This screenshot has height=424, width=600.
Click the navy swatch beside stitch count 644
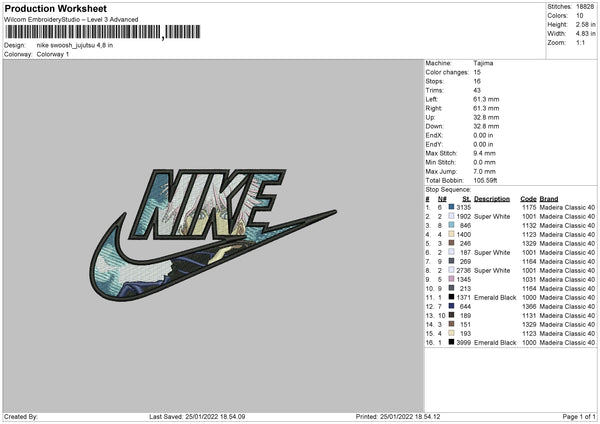click(x=452, y=306)
